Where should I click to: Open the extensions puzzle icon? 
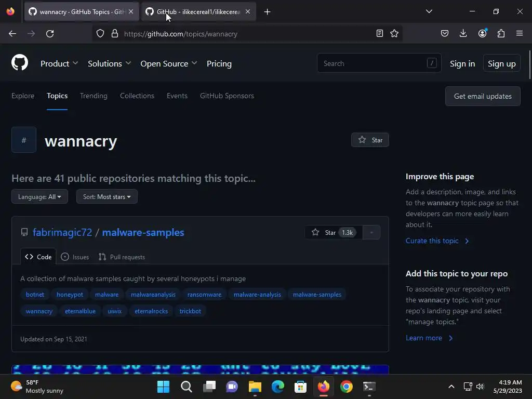tap(501, 33)
